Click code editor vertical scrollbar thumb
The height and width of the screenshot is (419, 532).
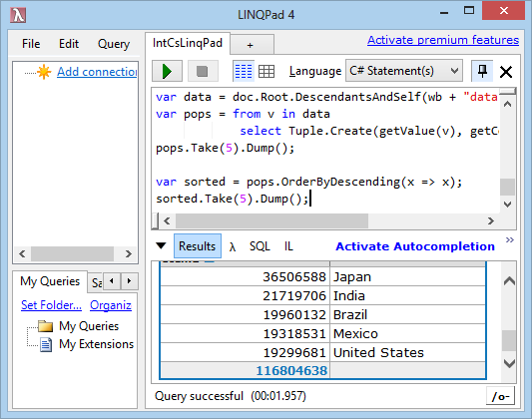pyautogui.click(x=508, y=187)
